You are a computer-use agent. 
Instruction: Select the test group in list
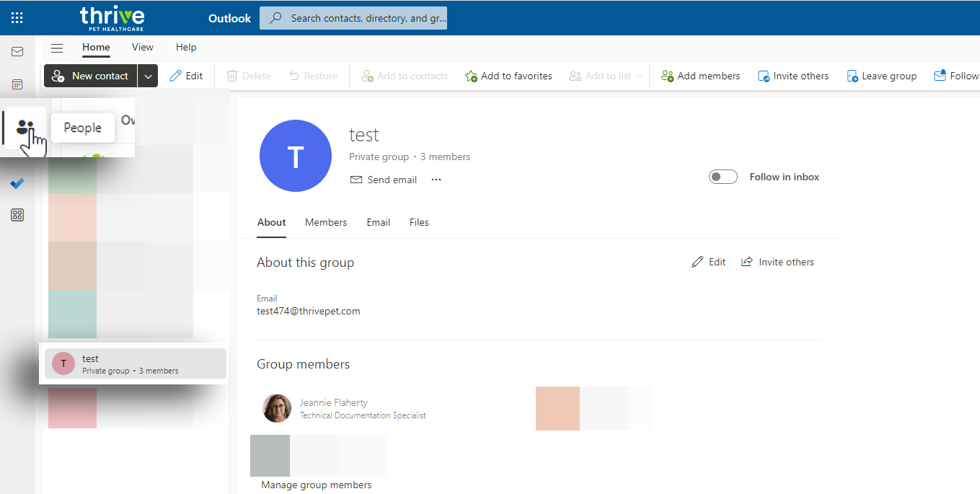coord(135,364)
